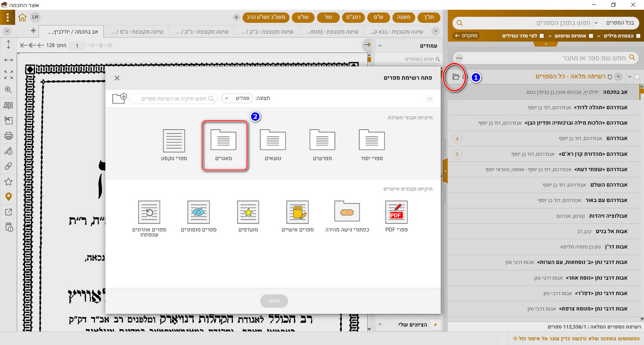Open the בכל הספרים search scope dropdown
644x345 pixels.
(x=616, y=22)
